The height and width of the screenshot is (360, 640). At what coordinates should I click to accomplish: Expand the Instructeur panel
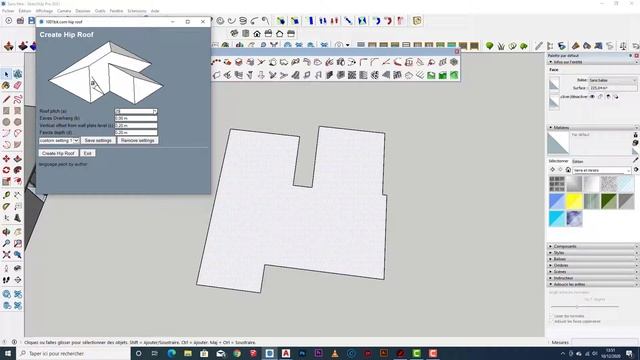[593, 278]
